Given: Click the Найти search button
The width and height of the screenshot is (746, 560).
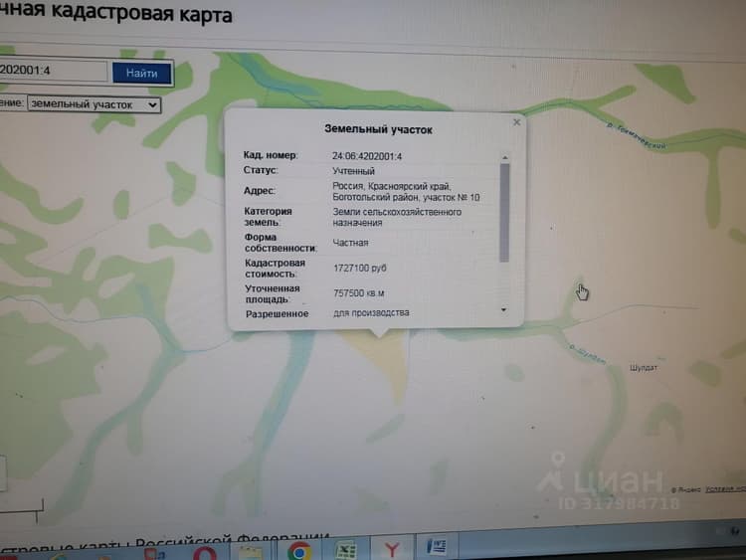Looking at the screenshot, I should coord(142,74).
